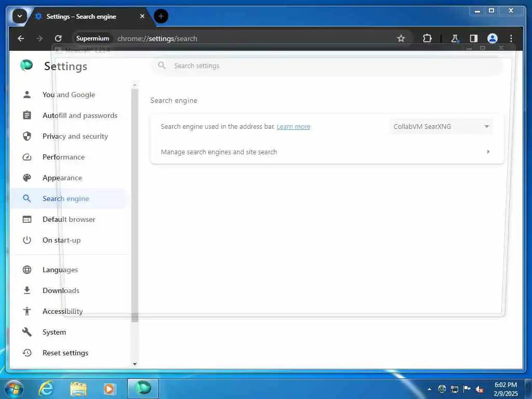Open You and Google section
This screenshot has height=399, width=532.
[69, 95]
